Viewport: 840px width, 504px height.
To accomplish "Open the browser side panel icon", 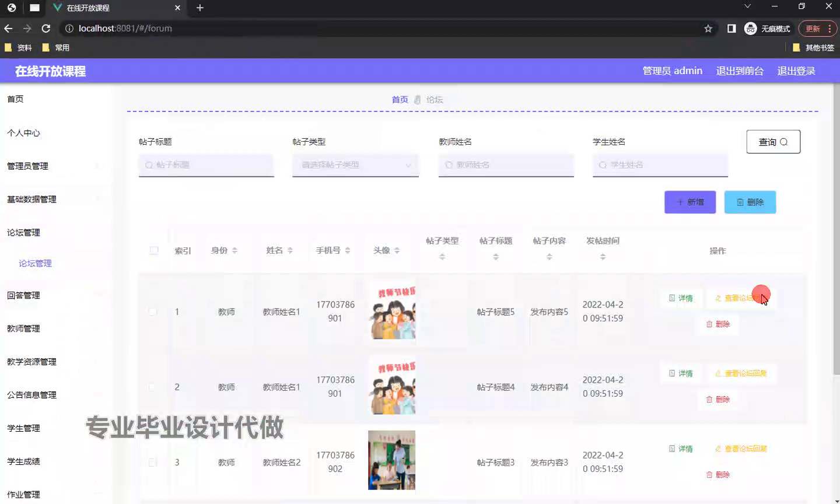I will pos(731,29).
